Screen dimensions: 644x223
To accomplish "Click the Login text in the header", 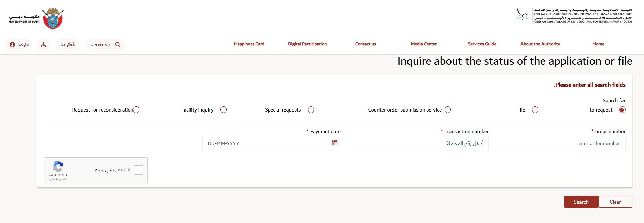I will tap(24, 45).
